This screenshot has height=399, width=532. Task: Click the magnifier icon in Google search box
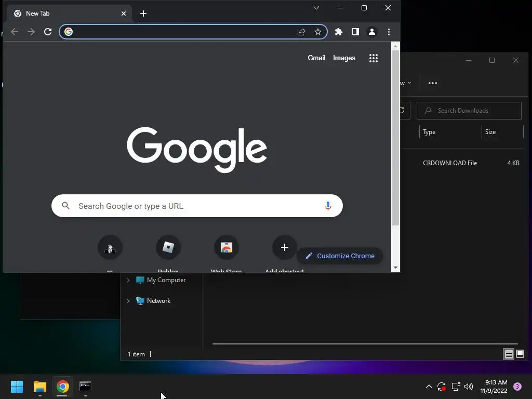click(66, 206)
